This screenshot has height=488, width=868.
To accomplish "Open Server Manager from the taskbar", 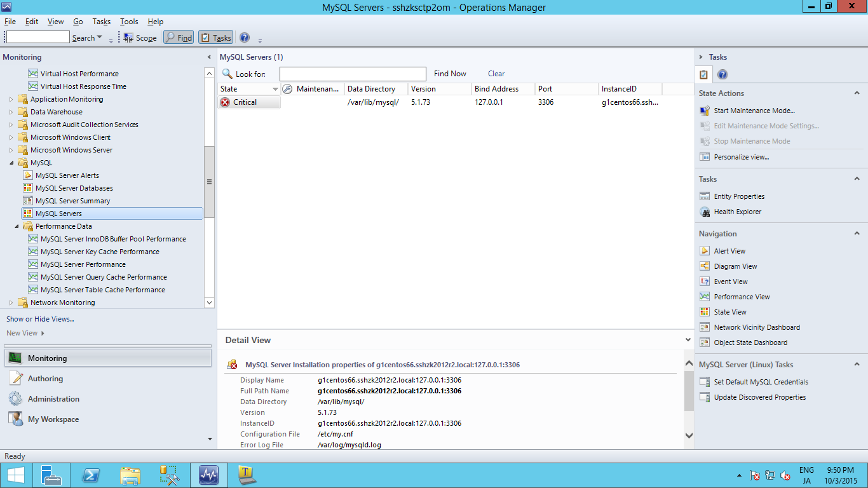I will pos(51,475).
